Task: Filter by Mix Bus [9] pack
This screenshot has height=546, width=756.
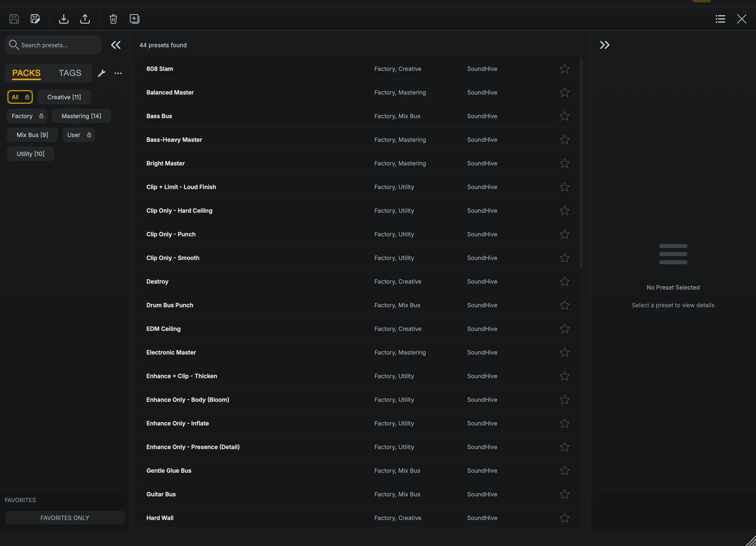Action: 32,135
